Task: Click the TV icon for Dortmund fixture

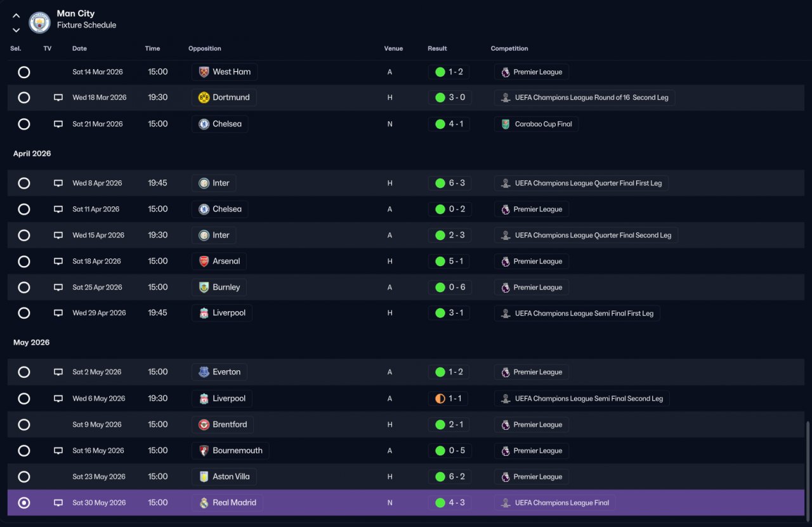Action: click(58, 98)
